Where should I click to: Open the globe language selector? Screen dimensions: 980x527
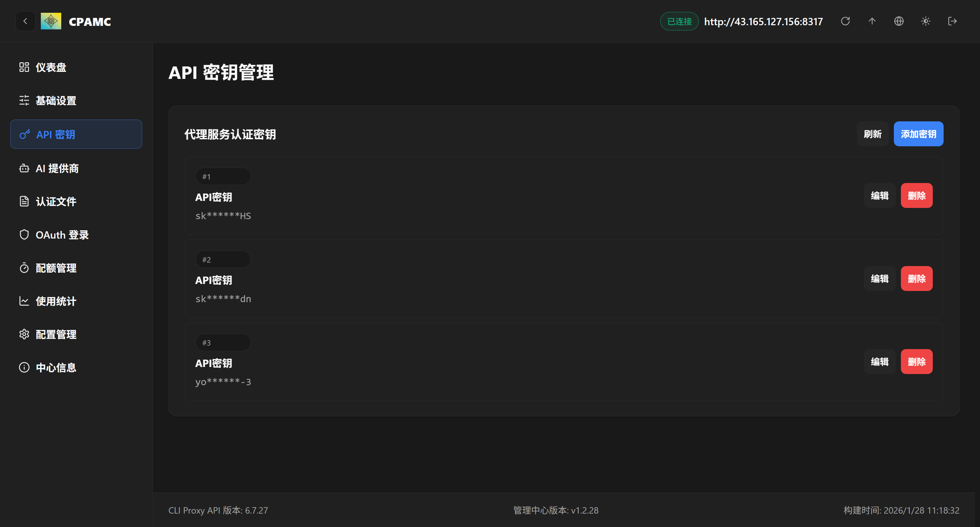899,21
